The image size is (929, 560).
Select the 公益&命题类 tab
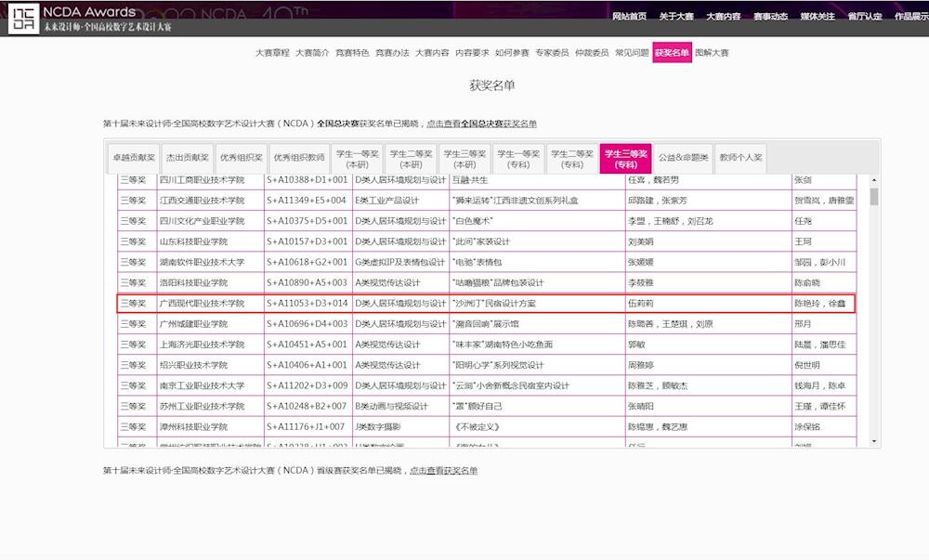click(684, 158)
